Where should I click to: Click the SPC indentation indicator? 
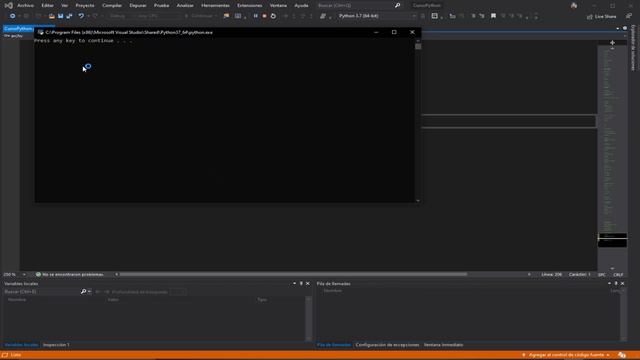pos(602,275)
